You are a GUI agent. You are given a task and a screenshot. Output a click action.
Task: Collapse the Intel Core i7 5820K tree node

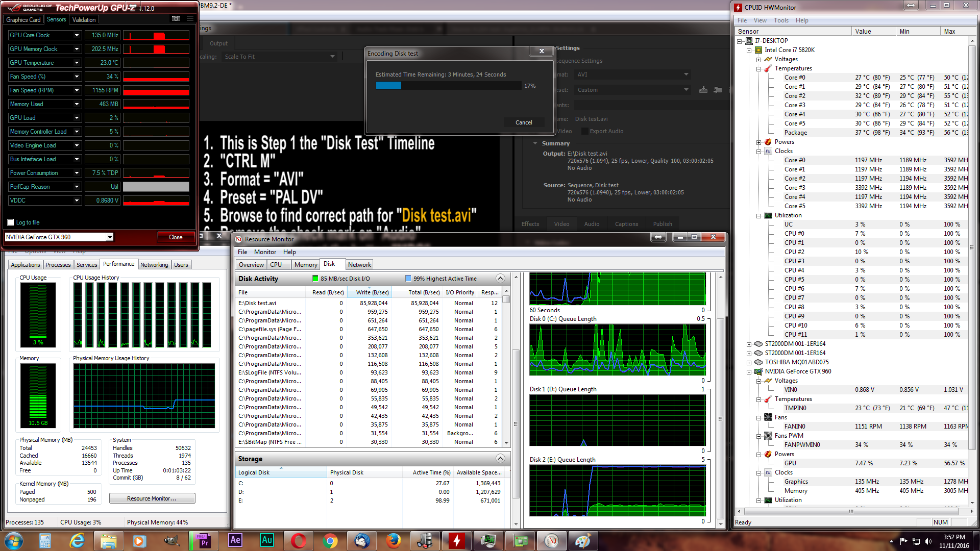749,51
